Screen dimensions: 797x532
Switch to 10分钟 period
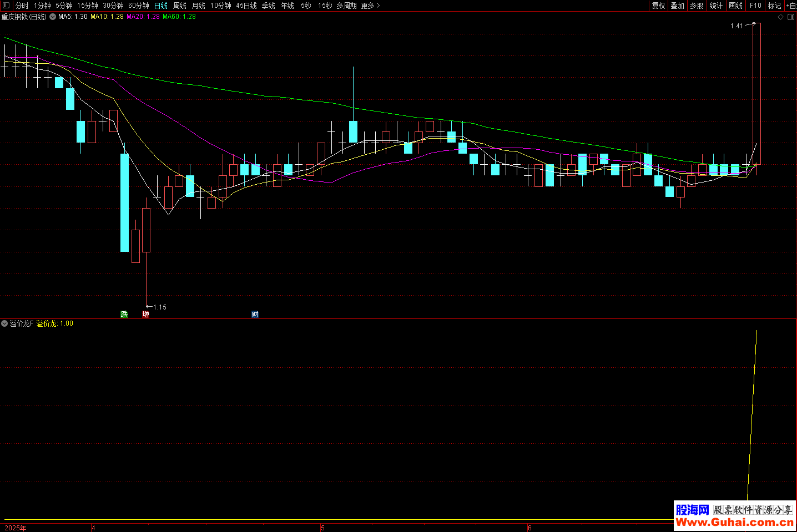[221, 6]
